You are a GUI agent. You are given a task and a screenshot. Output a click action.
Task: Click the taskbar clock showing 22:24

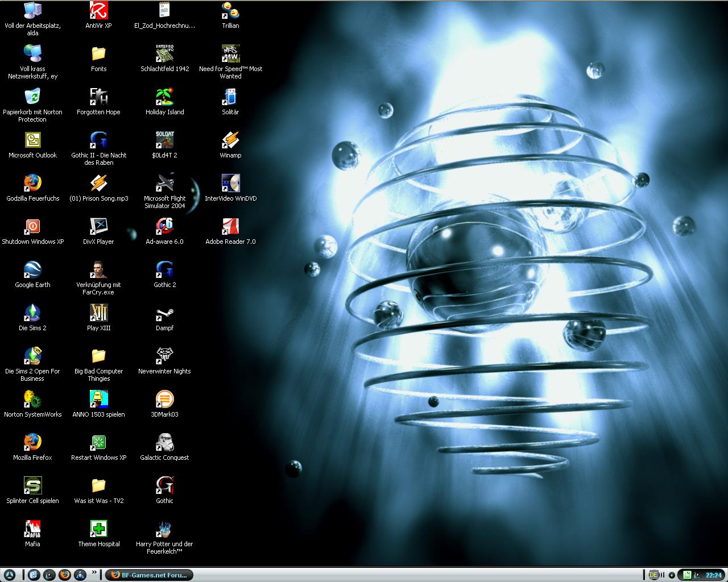[713, 575]
